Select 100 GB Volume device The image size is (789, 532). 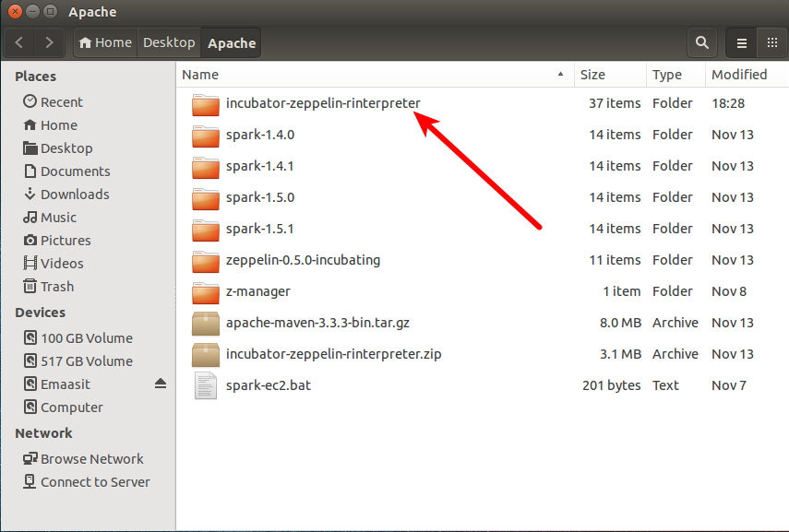coord(78,338)
